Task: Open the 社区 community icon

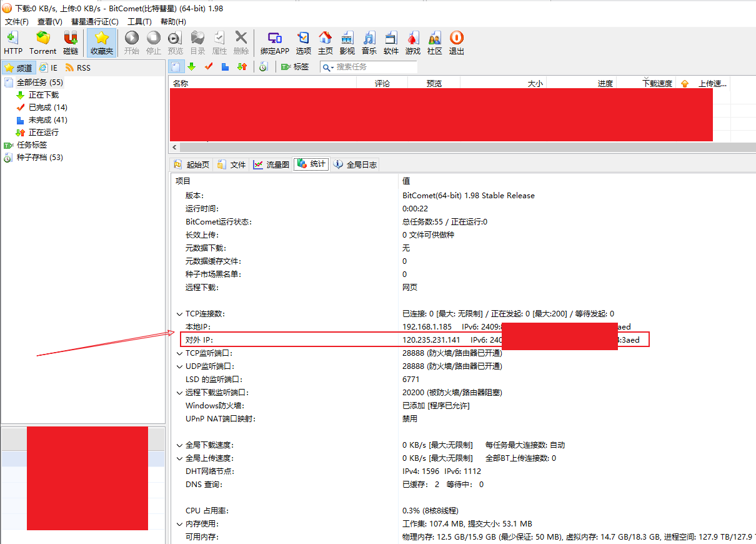Action: [x=435, y=43]
